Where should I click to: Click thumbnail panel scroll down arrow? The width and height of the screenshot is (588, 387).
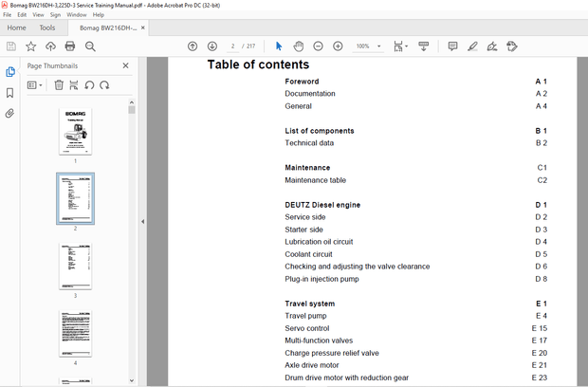132,380
